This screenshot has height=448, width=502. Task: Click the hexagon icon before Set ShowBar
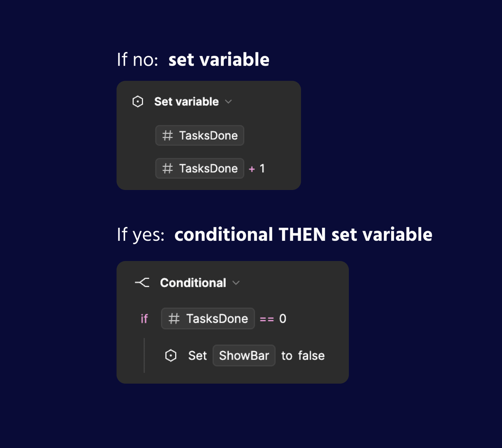pos(171,355)
